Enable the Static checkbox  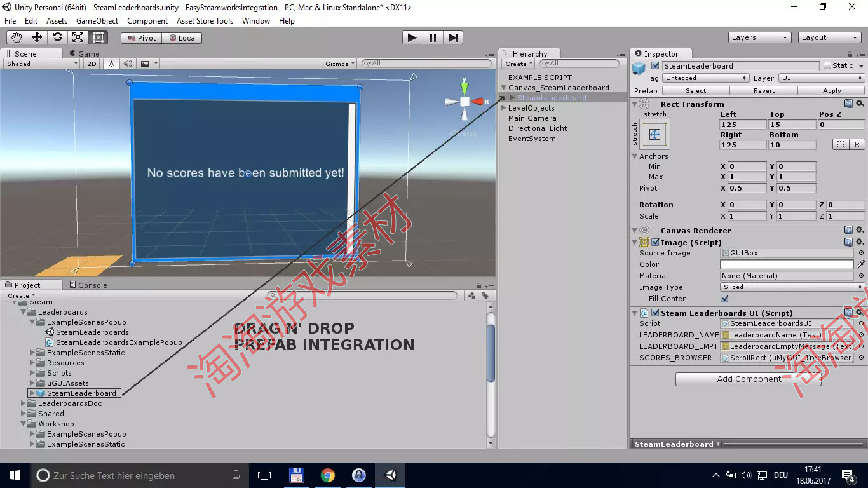827,65
